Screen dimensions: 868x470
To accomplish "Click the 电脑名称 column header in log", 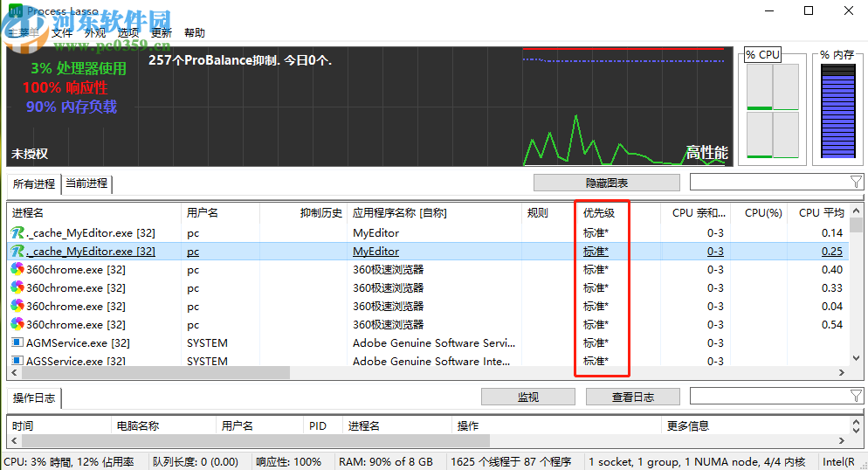I will (x=163, y=425).
